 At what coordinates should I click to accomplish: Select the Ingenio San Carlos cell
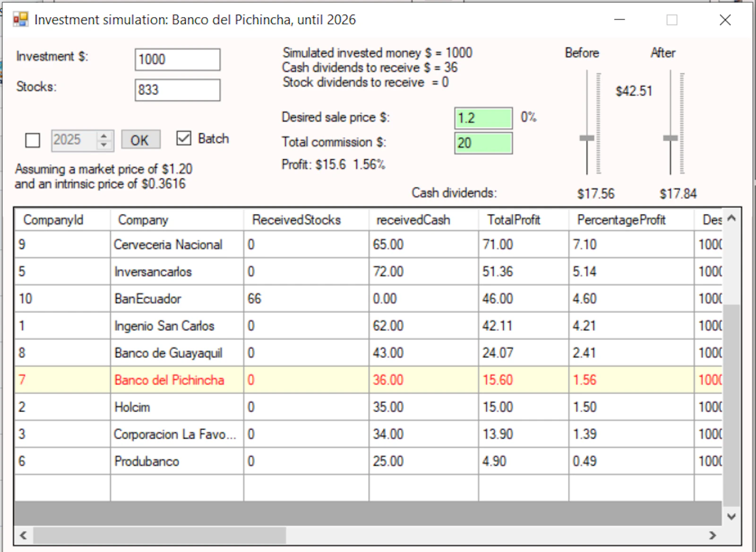tap(177, 326)
